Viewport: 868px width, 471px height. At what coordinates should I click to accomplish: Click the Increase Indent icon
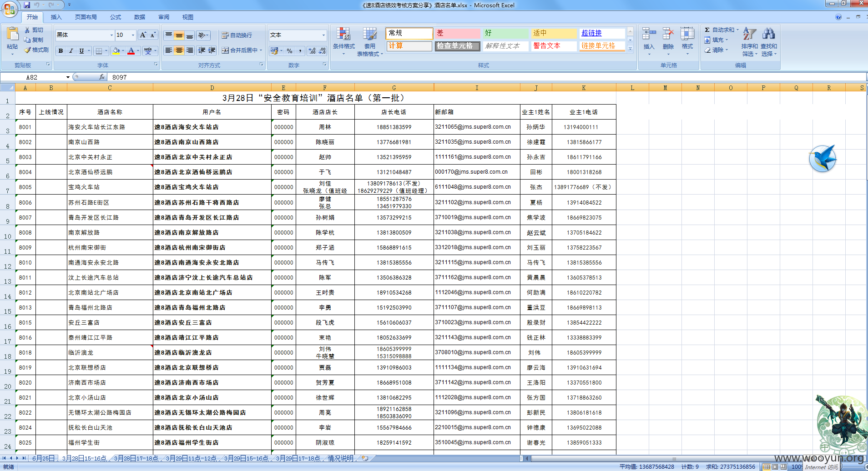pos(212,50)
